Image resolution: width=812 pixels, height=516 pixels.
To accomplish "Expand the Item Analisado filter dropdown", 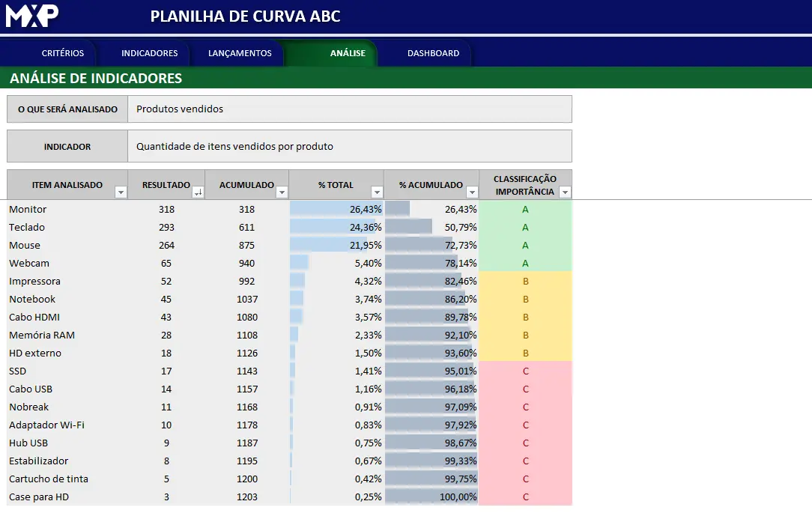I will click(x=121, y=192).
